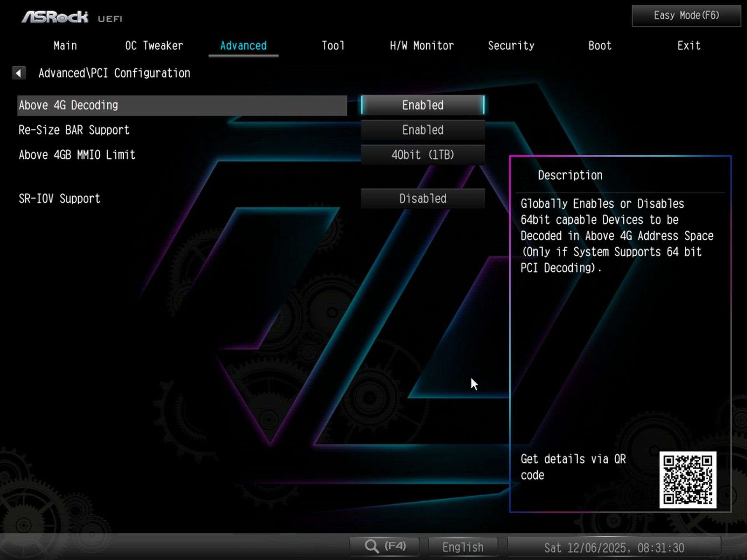Viewport: 747px width, 560px height.
Task: Switch to the Main tab
Action: coord(65,46)
